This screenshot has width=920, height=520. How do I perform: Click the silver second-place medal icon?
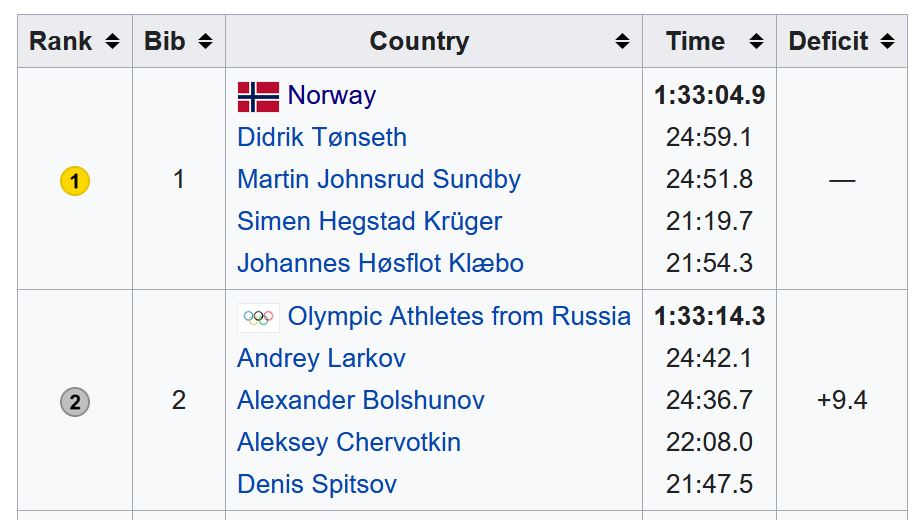pos(75,402)
